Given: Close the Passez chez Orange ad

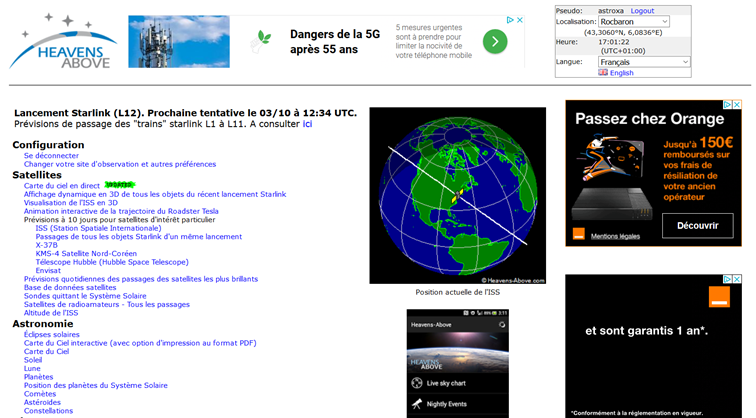Looking at the screenshot, I should coord(737,104).
